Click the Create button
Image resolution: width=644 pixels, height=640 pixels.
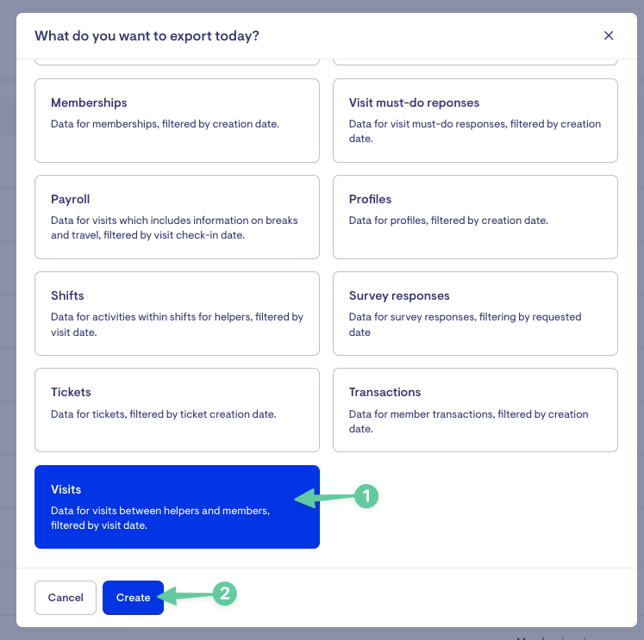click(x=133, y=597)
